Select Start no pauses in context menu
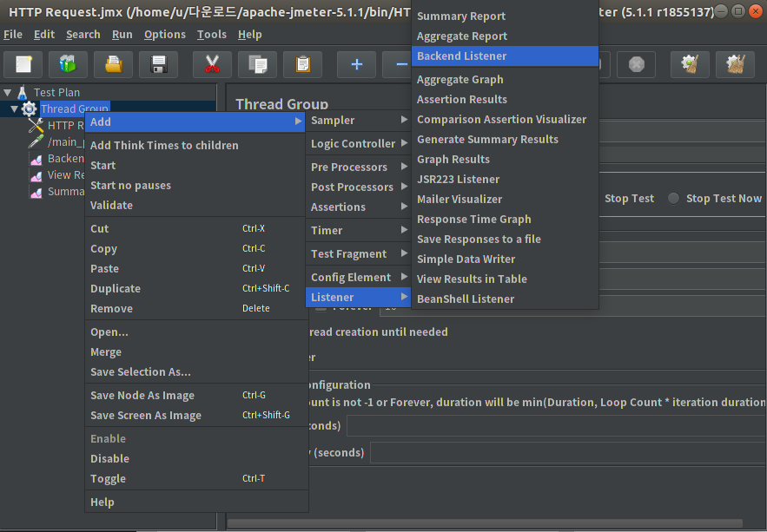Viewport: 767px width, 532px height. [x=195, y=186]
